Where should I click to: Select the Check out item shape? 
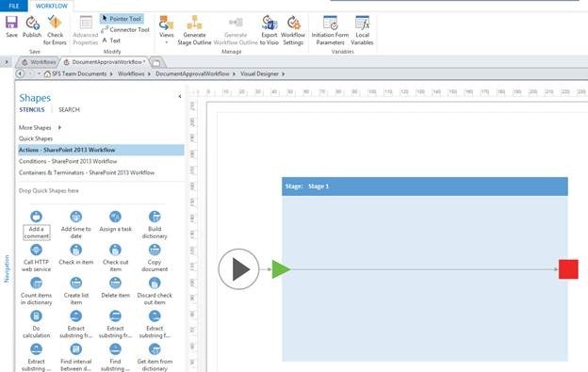[x=115, y=258]
